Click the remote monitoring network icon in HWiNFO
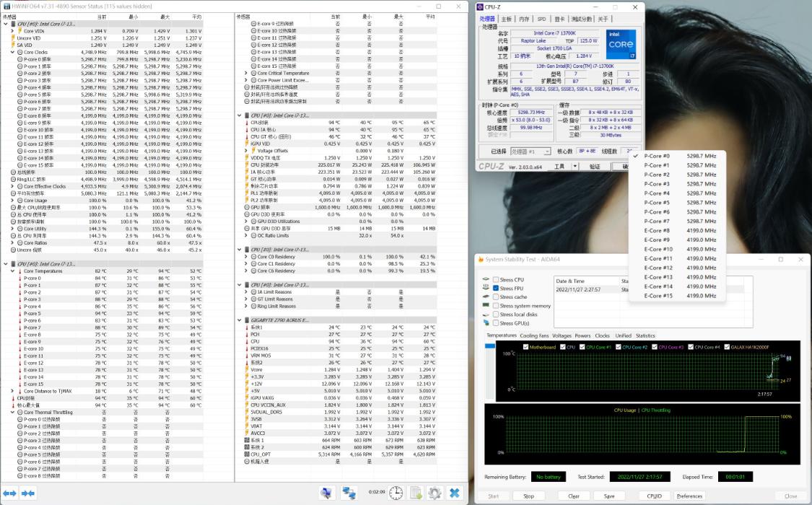 tap(349, 493)
